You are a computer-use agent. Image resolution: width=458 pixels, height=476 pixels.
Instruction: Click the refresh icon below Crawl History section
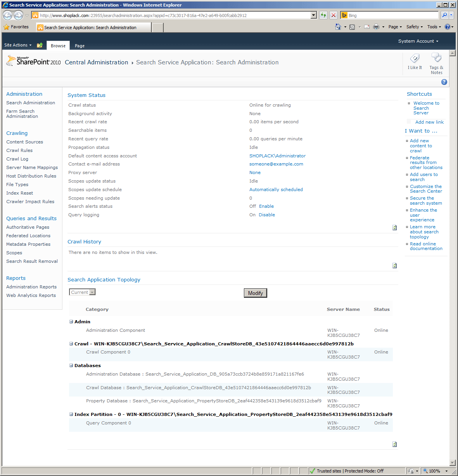394,266
